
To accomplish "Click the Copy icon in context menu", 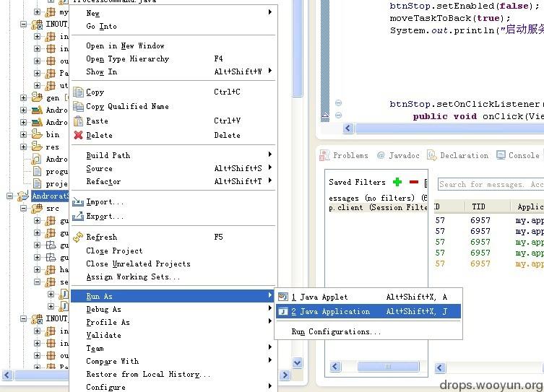I will click(x=79, y=92).
